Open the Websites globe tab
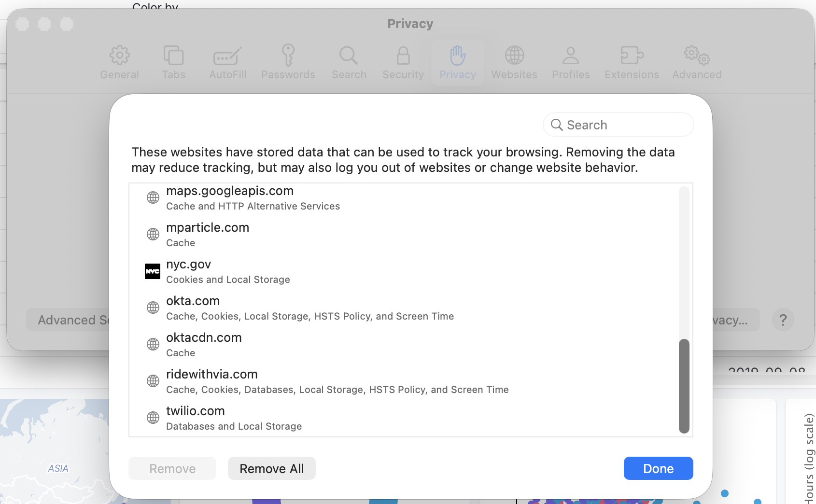The image size is (816, 504). [514, 63]
